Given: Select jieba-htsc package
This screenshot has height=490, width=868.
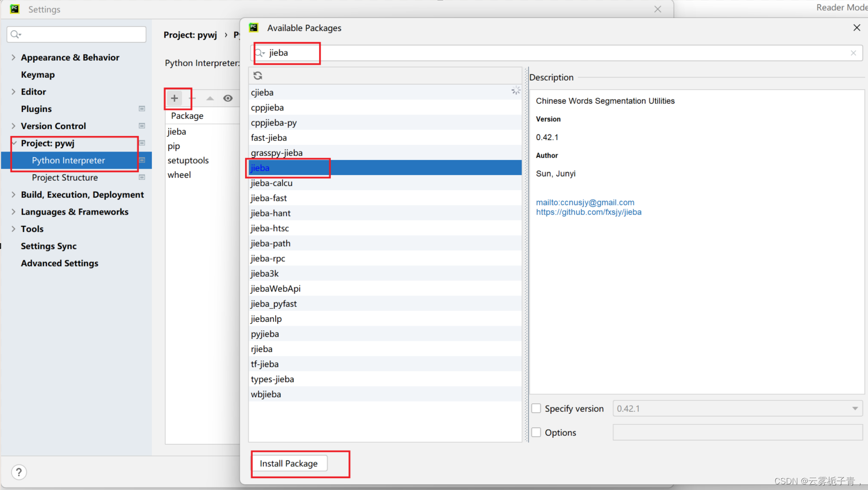Looking at the screenshot, I should point(385,228).
